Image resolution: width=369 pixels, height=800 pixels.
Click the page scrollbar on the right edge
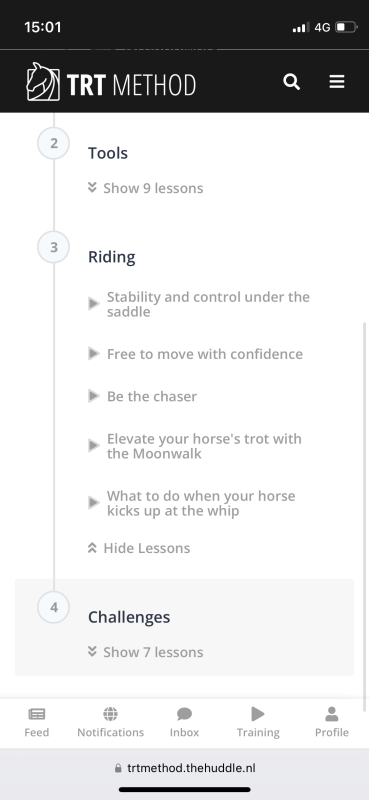pyautogui.click(x=364, y=515)
